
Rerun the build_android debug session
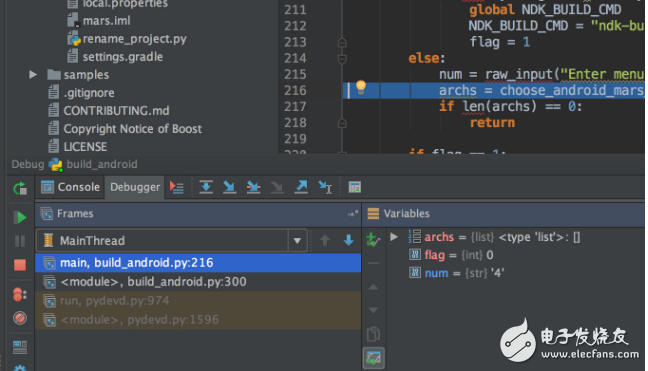[20, 189]
